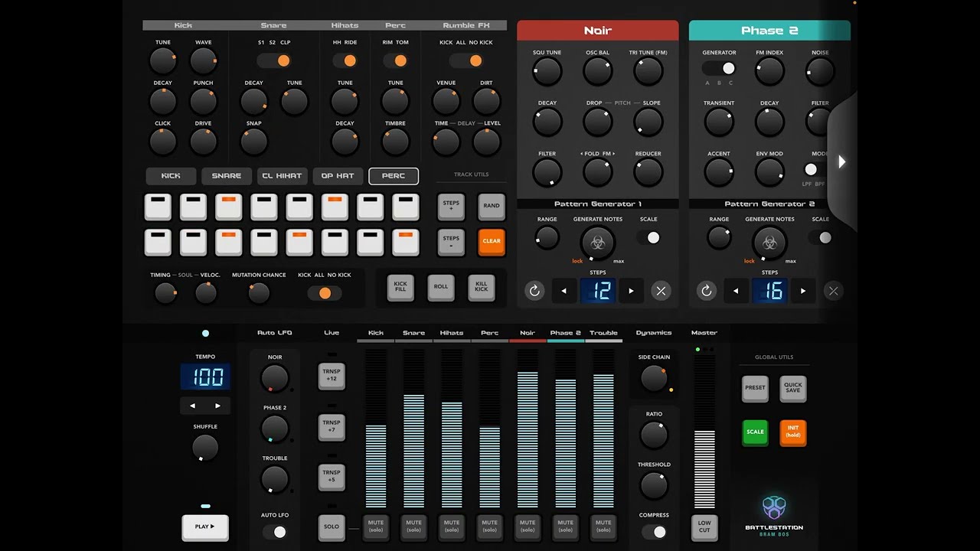Toggle Hihats HH RIDE switch
This screenshot has height=551, width=980.
click(x=345, y=60)
